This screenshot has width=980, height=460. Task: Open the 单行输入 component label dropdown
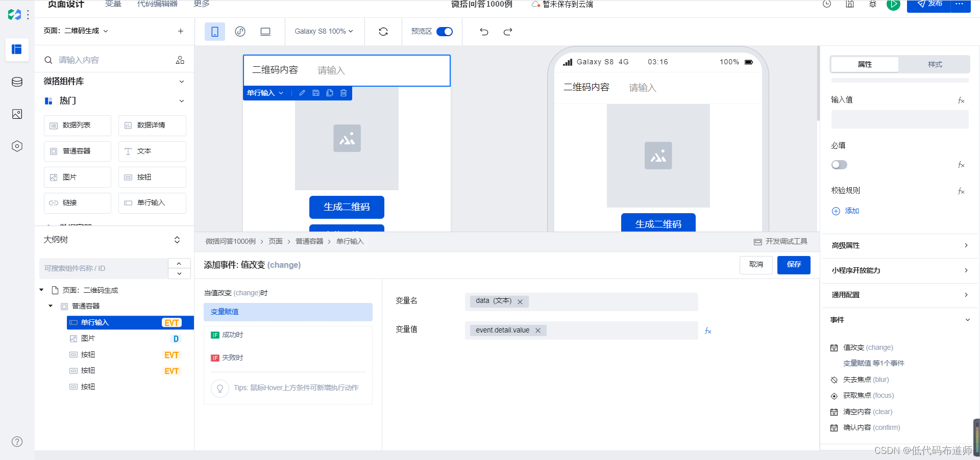tap(265, 93)
